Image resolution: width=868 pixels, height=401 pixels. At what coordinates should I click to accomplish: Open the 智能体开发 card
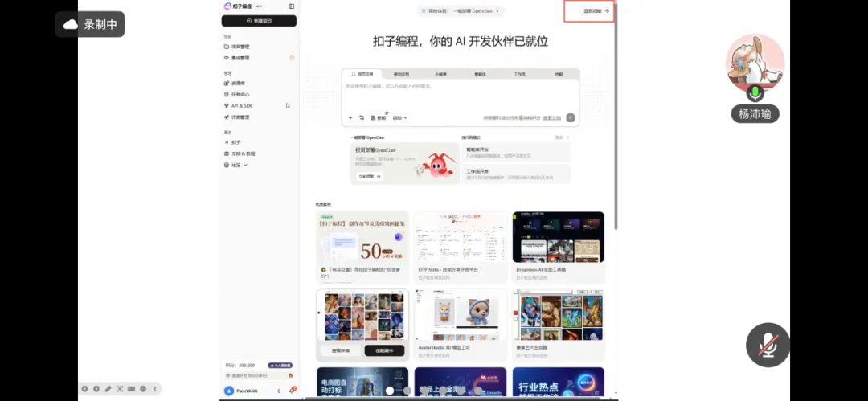pos(516,153)
